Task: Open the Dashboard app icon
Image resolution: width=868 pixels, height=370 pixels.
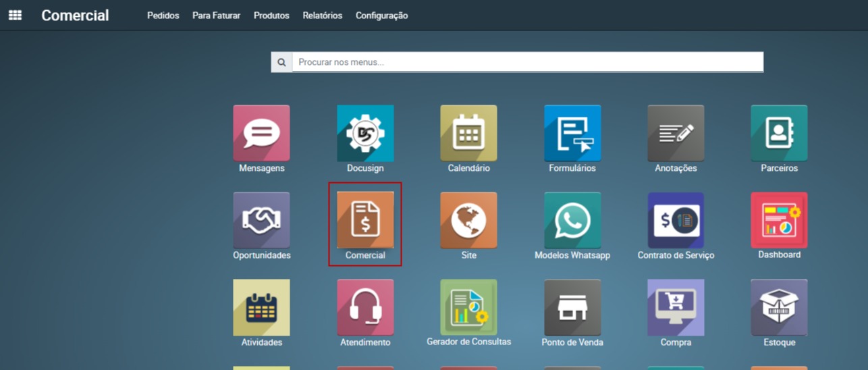Action: point(779,221)
